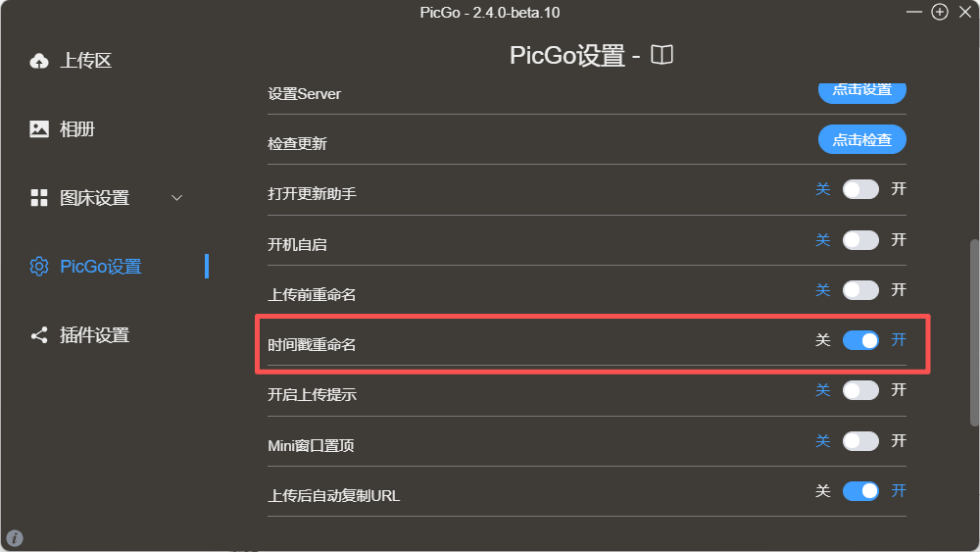The image size is (980, 552).
Task: Click the 点击设置 Server button
Action: 862,91
